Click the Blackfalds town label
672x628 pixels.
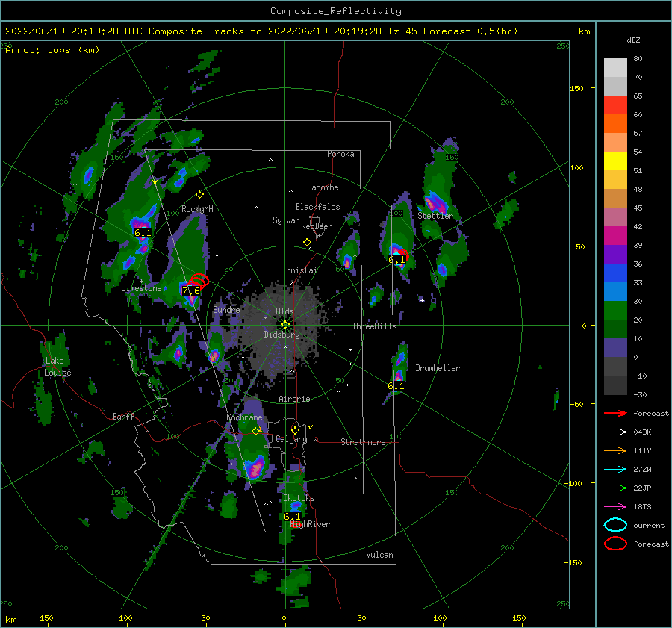tap(317, 207)
